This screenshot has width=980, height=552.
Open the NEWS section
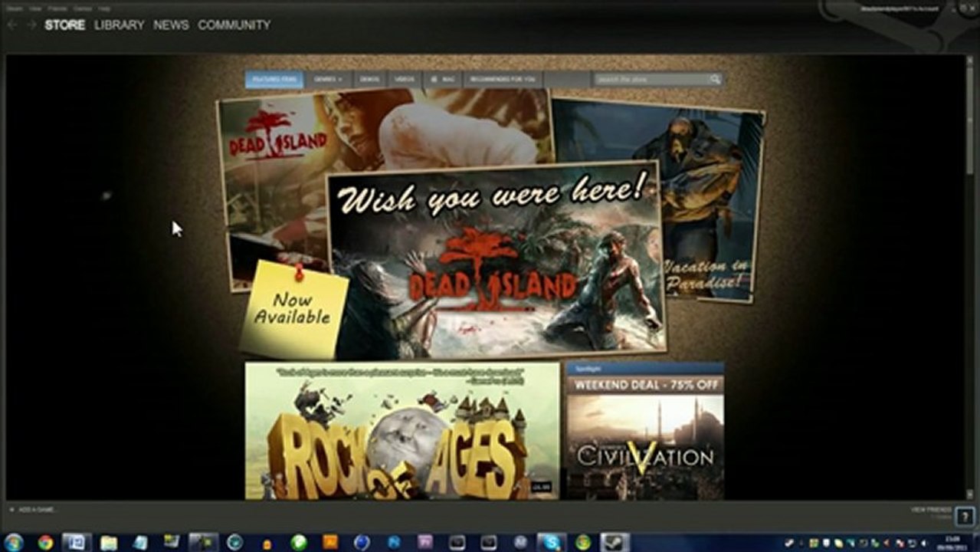pyautogui.click(x=171, y=25)
